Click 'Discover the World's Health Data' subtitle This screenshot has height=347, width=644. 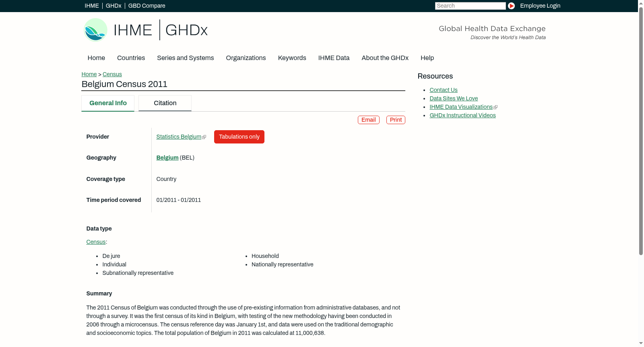pyautogui.click(x=508, y=37)
